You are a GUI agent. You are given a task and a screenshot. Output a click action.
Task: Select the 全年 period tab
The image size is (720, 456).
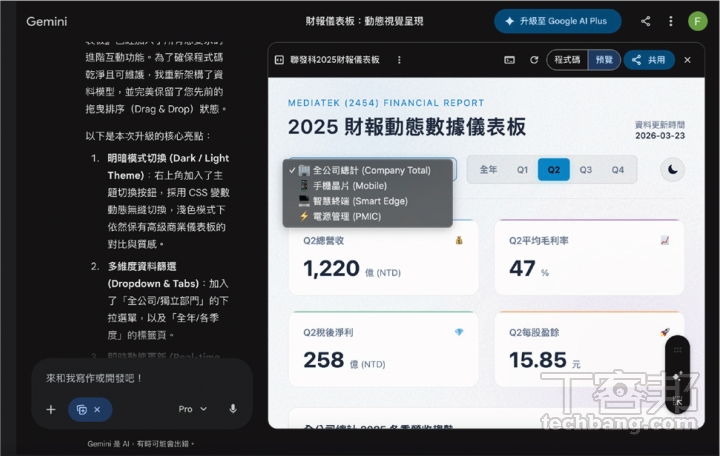pos(488,169)
